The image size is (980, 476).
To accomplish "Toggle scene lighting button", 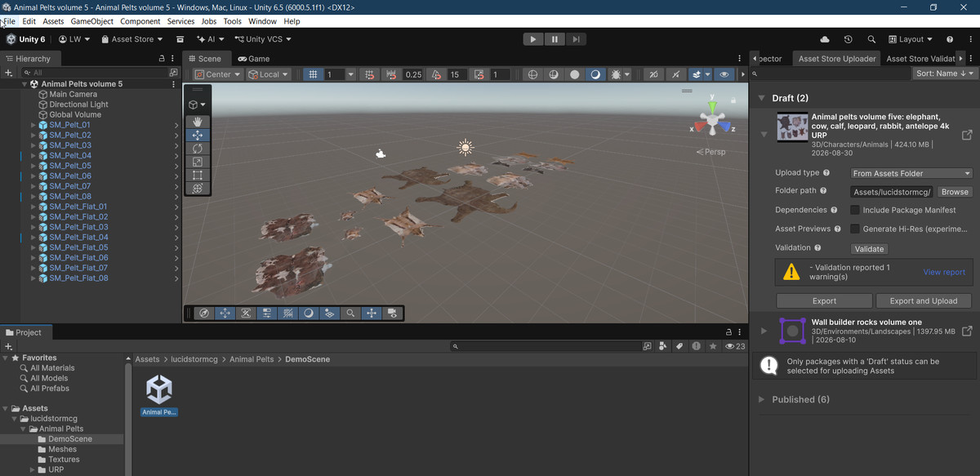I will 595,74.
